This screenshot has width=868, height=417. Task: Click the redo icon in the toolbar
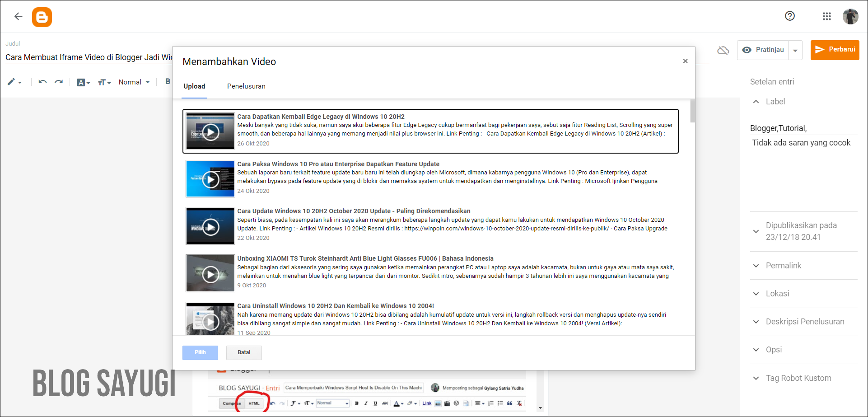(x=59, y=82)
